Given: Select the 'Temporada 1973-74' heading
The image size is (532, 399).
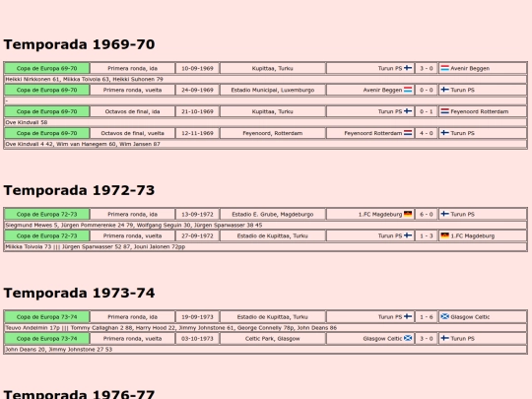Looking at the screenshot, I should click(79, 294).
